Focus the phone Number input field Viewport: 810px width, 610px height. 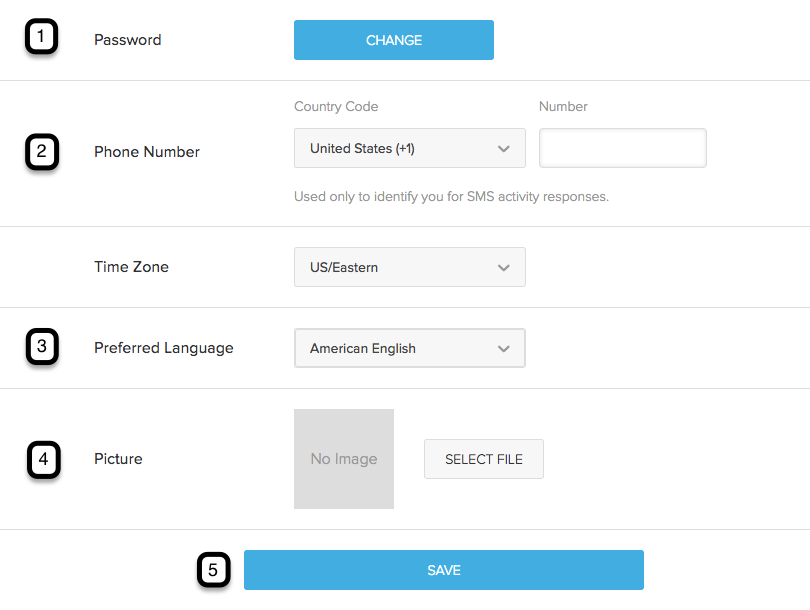622,148
